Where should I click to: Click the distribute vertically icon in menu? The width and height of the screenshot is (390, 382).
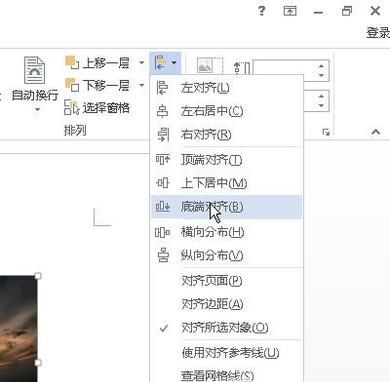click(163, 256)
